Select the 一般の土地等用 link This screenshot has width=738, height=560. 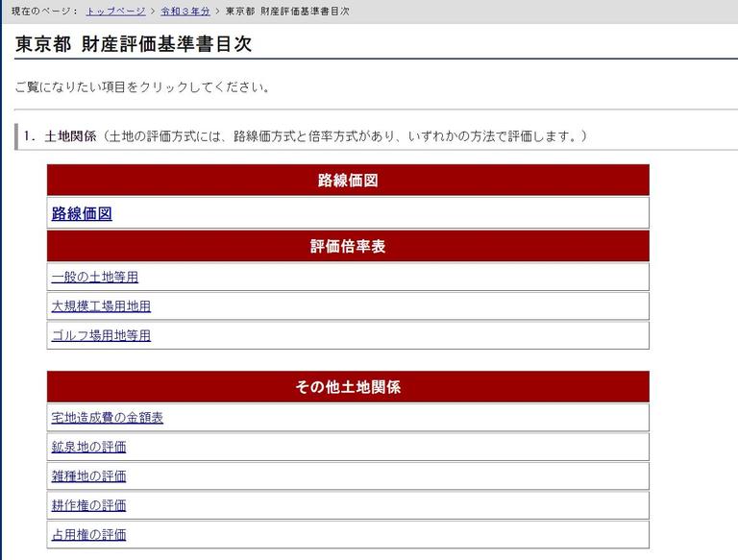click(x=95, y=278)
